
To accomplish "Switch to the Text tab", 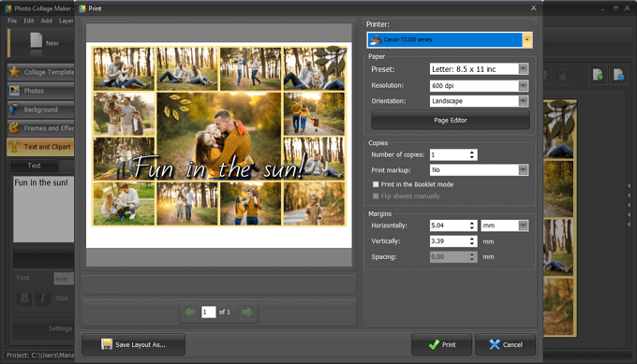I will click(34, 166).
